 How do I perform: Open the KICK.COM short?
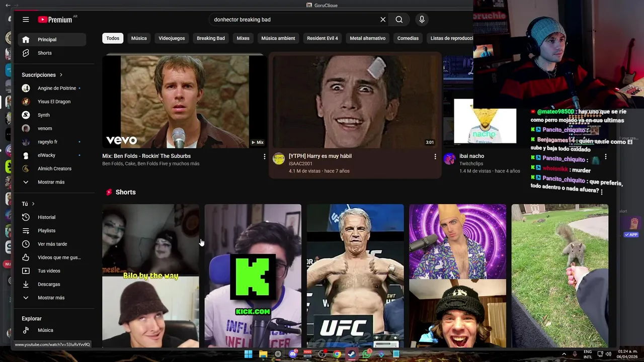click(253, 276)
